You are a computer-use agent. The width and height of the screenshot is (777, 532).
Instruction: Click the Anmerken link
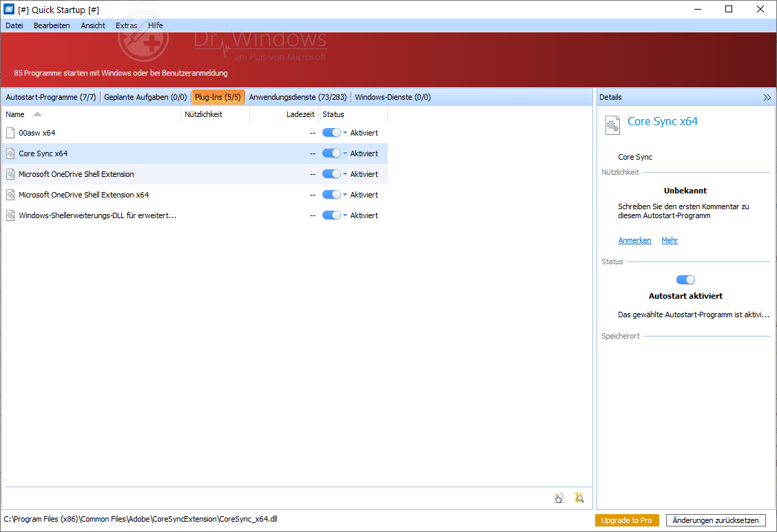point(634,240)
